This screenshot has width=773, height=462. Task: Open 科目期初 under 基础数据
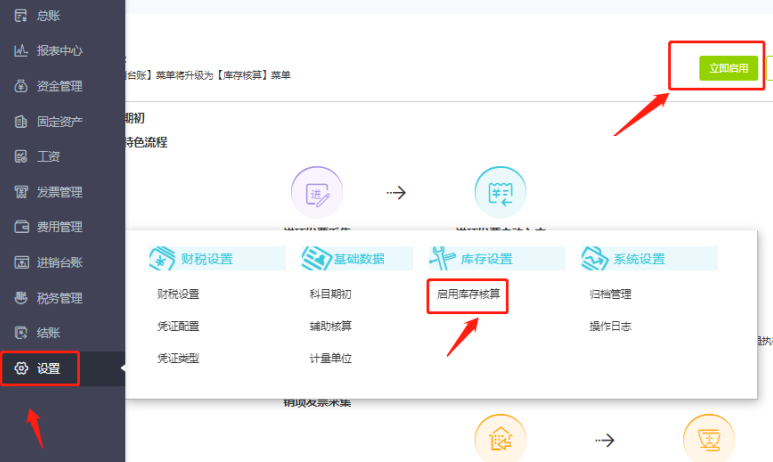[330, 294]
